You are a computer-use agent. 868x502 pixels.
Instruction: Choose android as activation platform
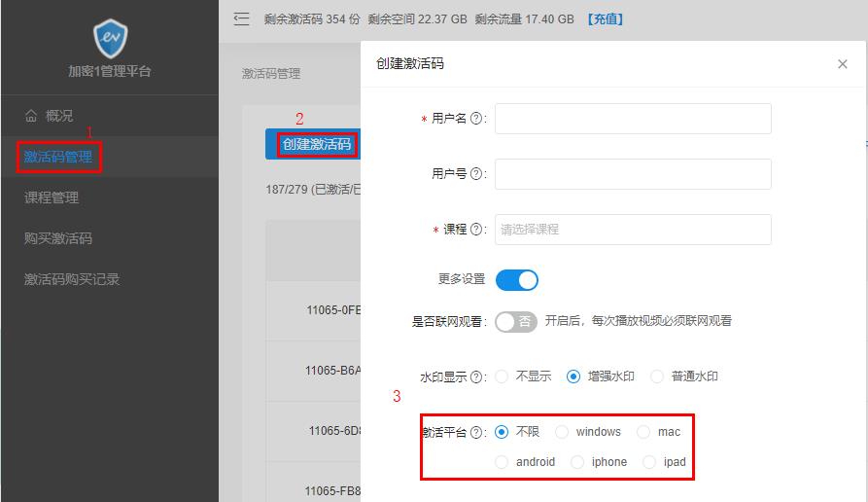coord(502,462)
